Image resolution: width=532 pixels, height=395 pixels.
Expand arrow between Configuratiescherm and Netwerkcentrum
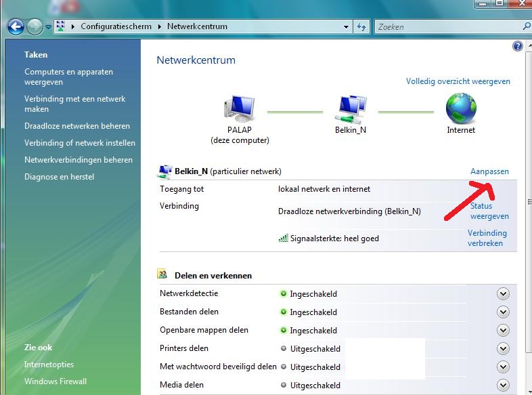[160, 26]
